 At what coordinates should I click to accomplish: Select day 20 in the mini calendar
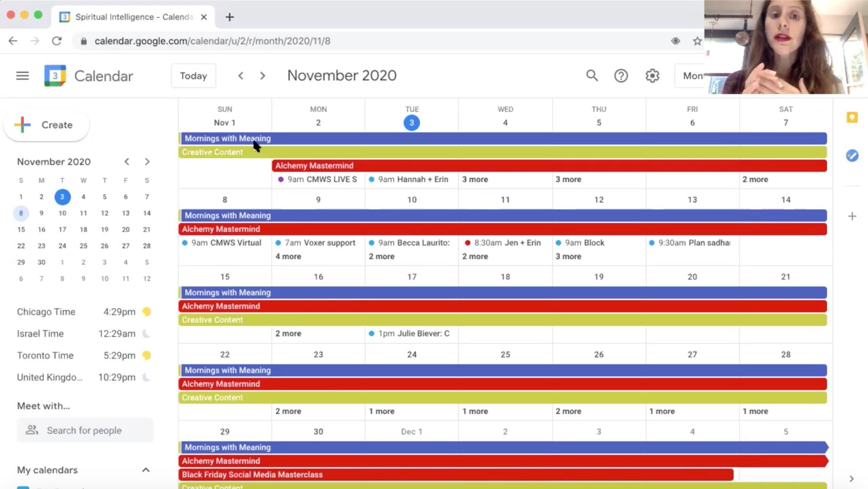pos(125,230)
